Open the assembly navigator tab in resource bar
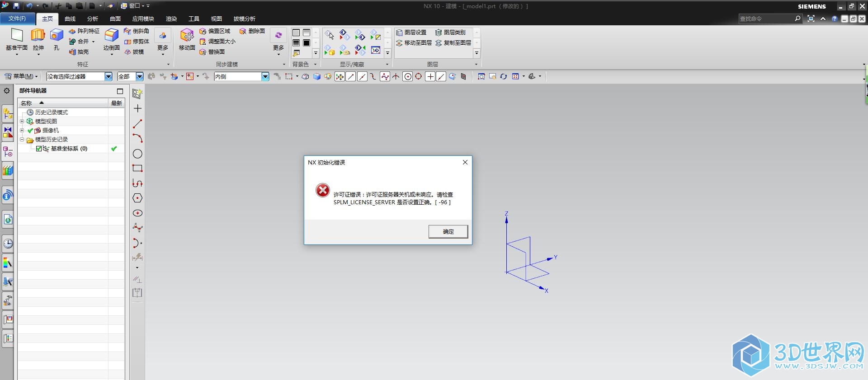The height and width of the screenshot is (380, 868). pos(8,113)
